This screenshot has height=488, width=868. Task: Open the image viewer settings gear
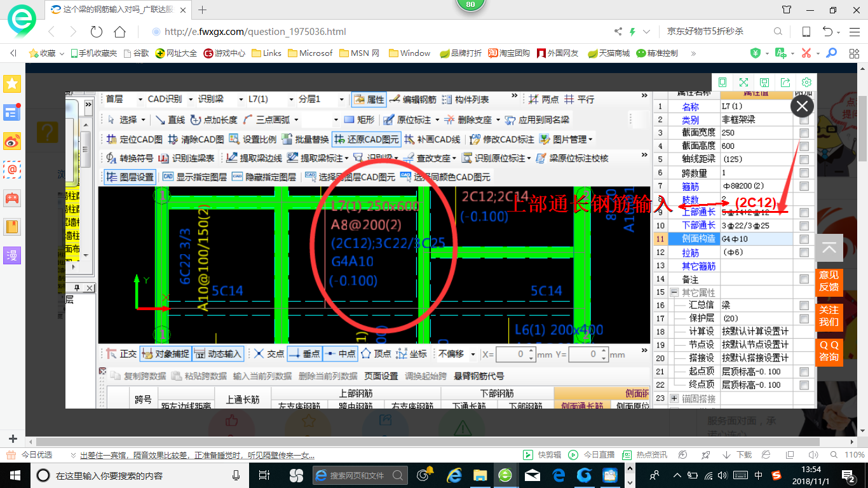806,82
